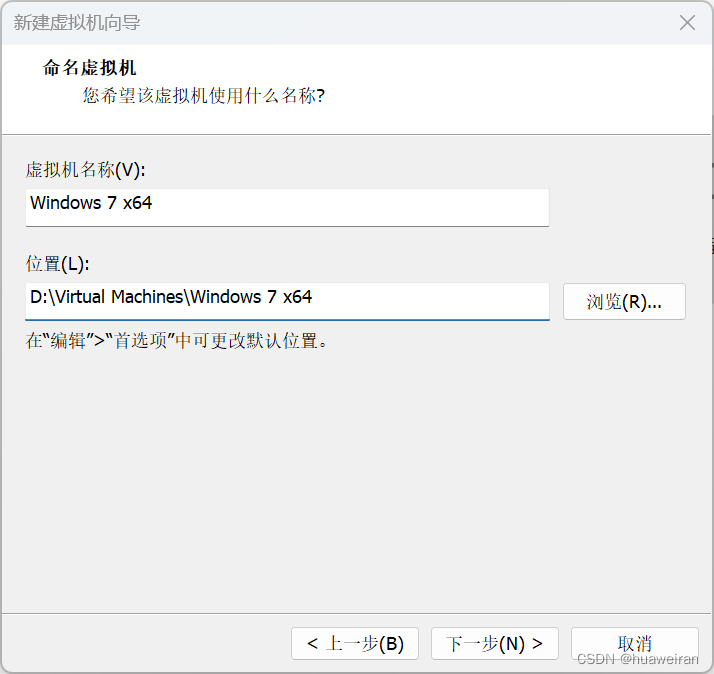Proceed with 下一步(N) button
This screenshot has width=714, height=674.
point(495,643)
